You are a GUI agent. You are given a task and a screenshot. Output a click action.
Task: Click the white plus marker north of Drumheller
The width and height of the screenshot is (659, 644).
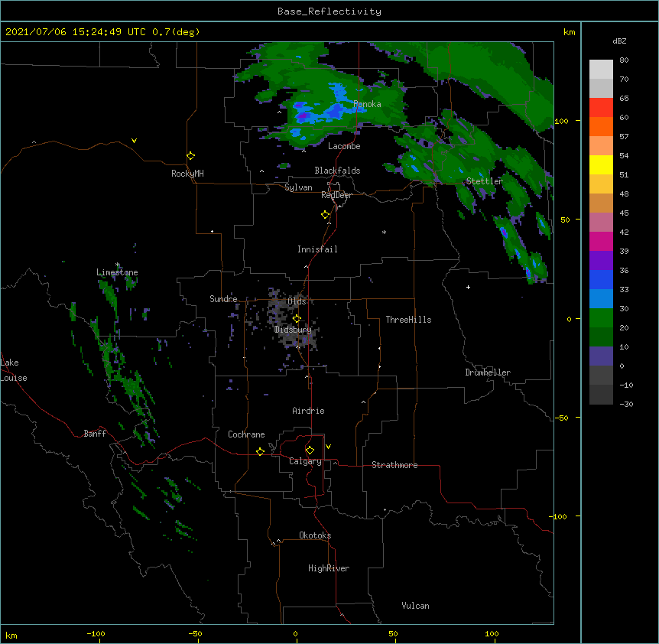coord(468,287)
